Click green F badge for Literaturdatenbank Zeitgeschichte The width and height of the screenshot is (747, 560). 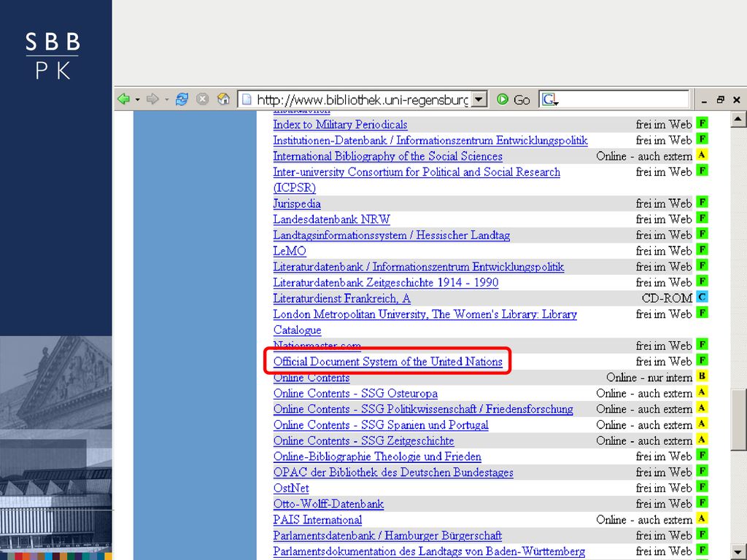click(702, 281)
